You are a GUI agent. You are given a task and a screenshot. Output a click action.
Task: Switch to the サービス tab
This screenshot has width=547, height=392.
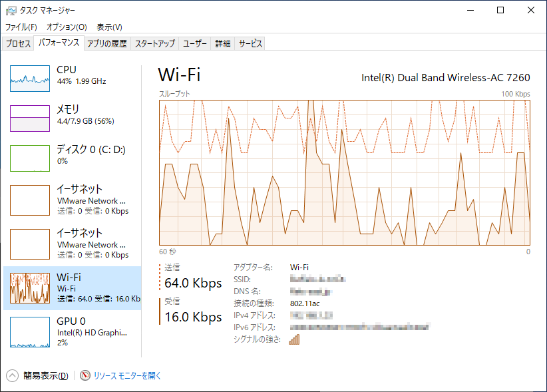coord(250,44)
